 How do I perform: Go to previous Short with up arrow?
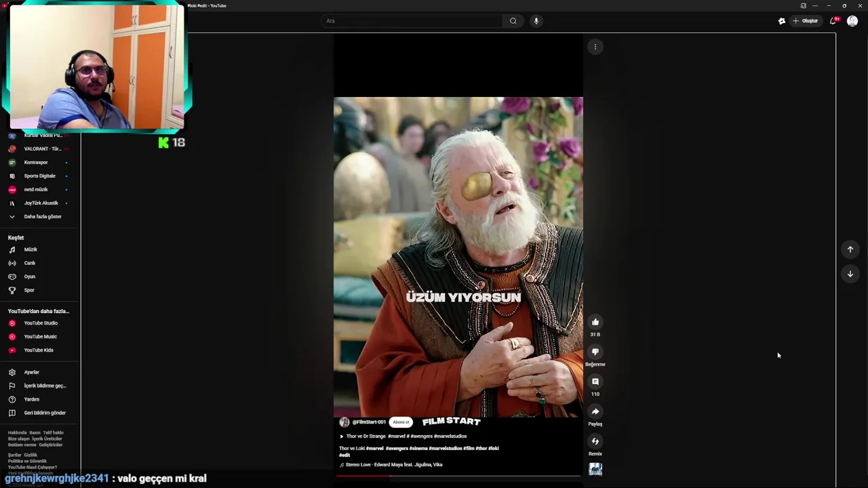tap(850, 249)
